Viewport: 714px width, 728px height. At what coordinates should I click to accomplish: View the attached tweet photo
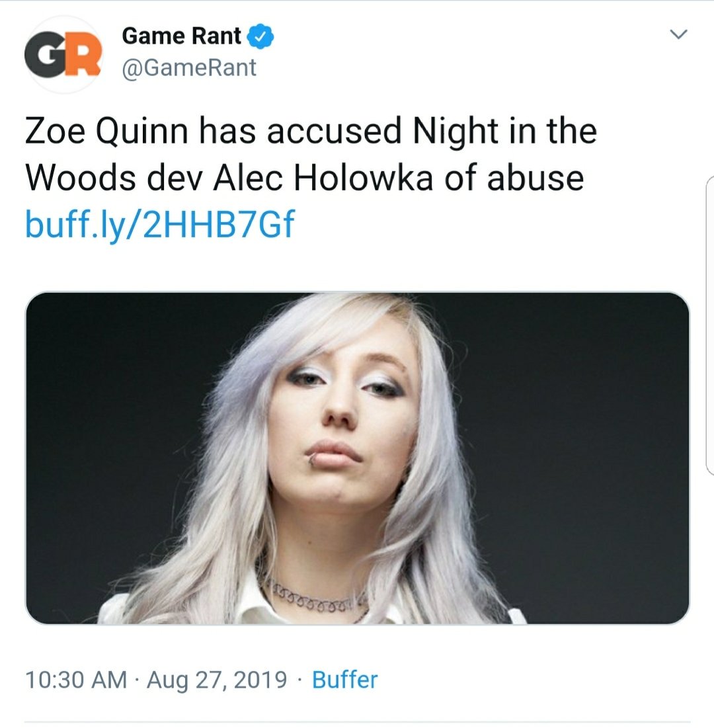click(x=358, y=458)
